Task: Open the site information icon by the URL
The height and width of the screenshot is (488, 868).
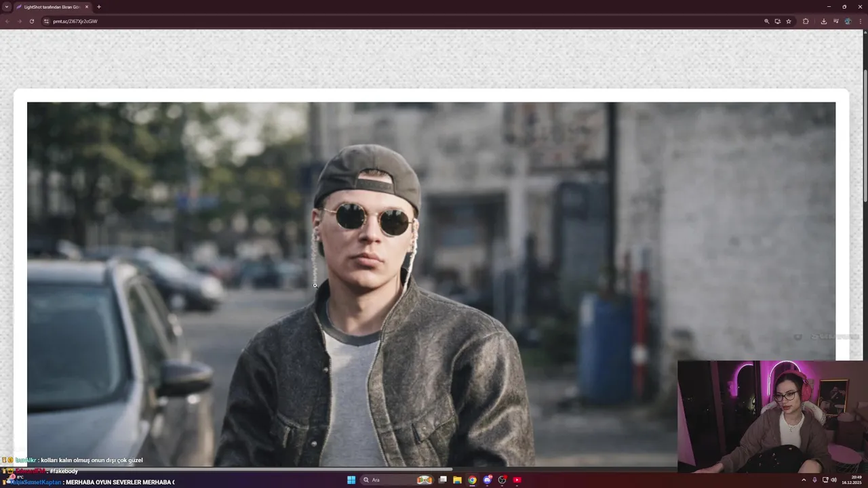Action: (46, 21)
